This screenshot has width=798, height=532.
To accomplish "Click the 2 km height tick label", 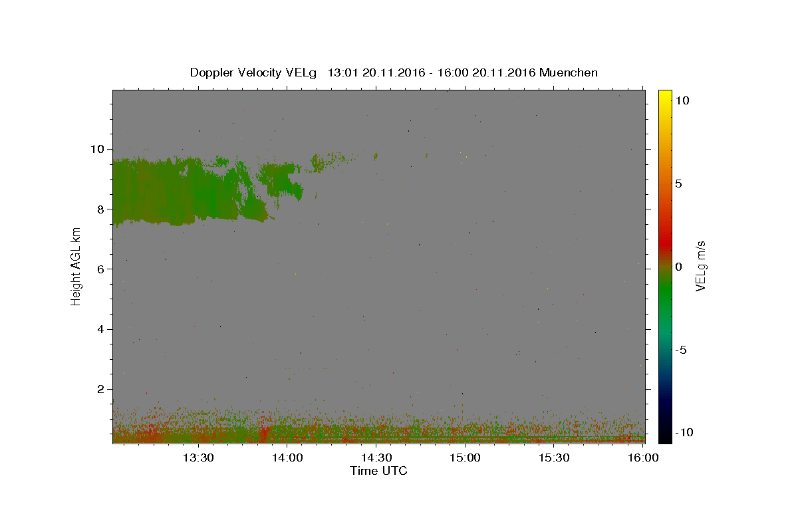I will point(102,389).
